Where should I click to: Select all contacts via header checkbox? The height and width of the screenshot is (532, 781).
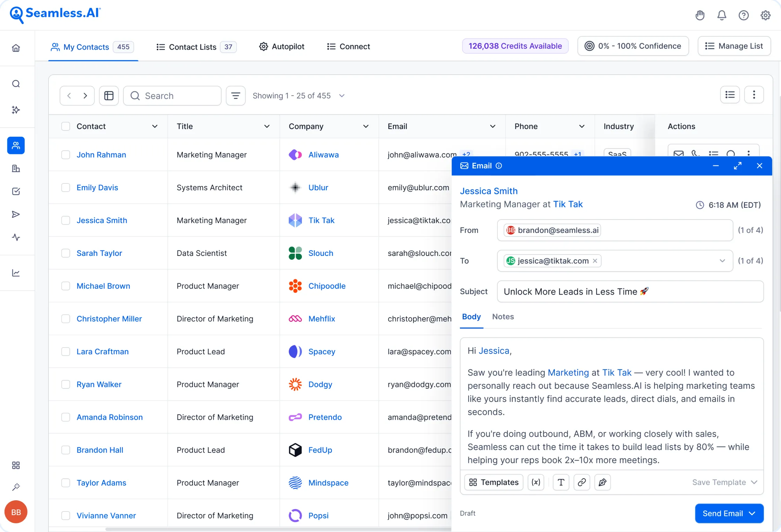[x=66, y=126]
